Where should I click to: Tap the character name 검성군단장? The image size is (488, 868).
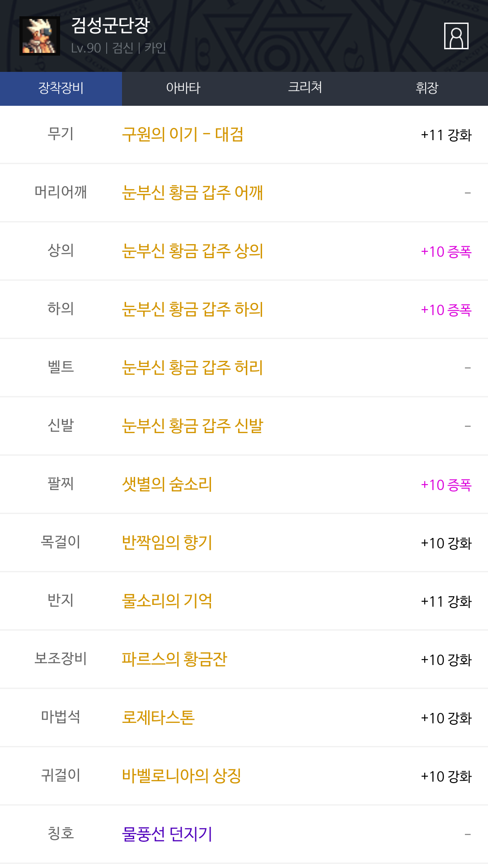(x=110, y=25)
